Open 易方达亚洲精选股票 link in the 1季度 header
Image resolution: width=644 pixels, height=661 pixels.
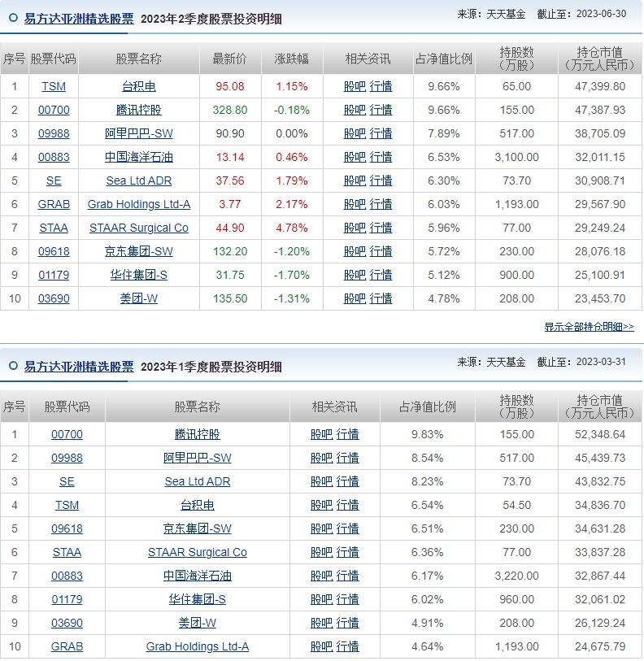(79, 366)
